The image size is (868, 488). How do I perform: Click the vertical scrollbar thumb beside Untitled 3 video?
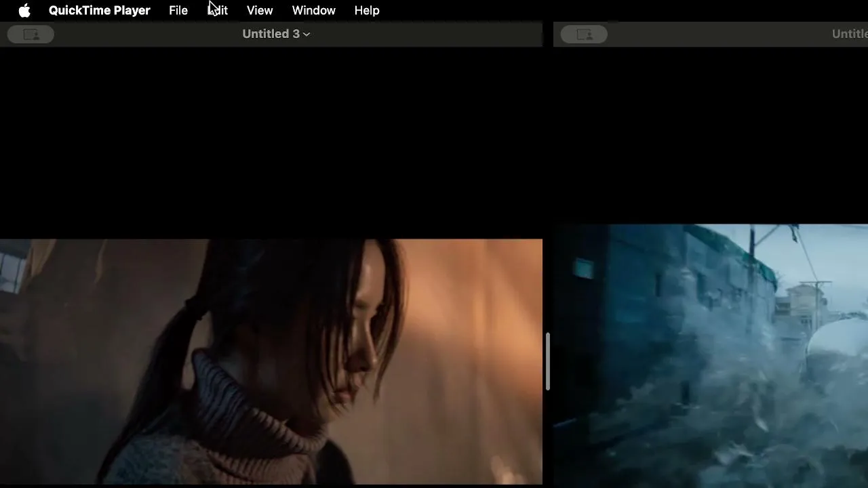(547, 361)
